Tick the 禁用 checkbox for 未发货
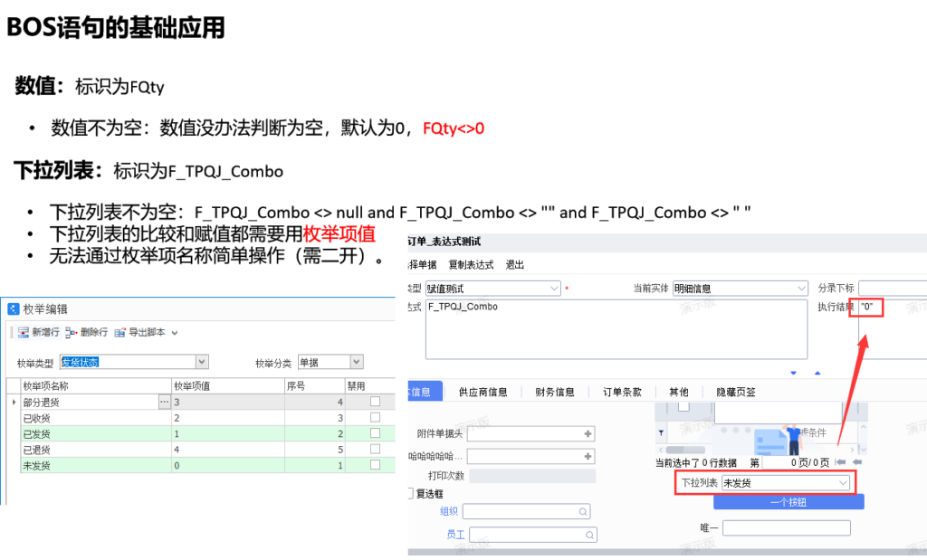 pyautogui.click(x=375, y=465)
